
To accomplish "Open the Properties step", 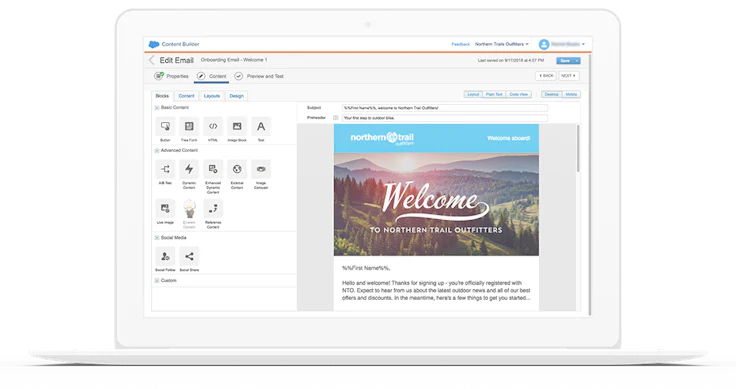I will point(171,76).
